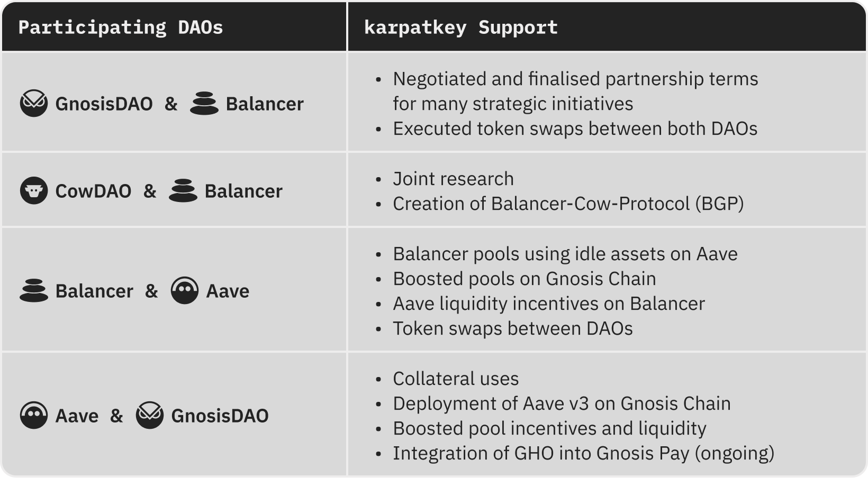Click the Aave label in third row
Screen dimensions: 868x478
(x=228, y=291)
